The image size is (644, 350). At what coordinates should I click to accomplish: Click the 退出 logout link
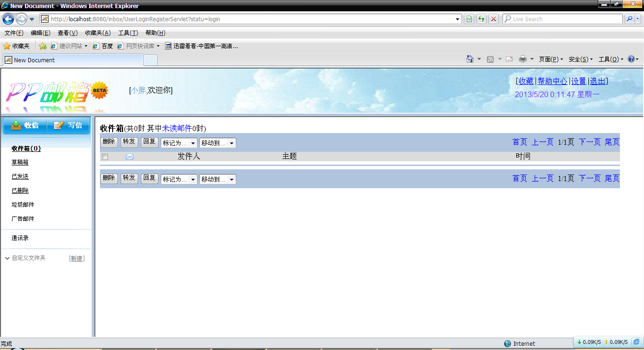tap(597, 81)
